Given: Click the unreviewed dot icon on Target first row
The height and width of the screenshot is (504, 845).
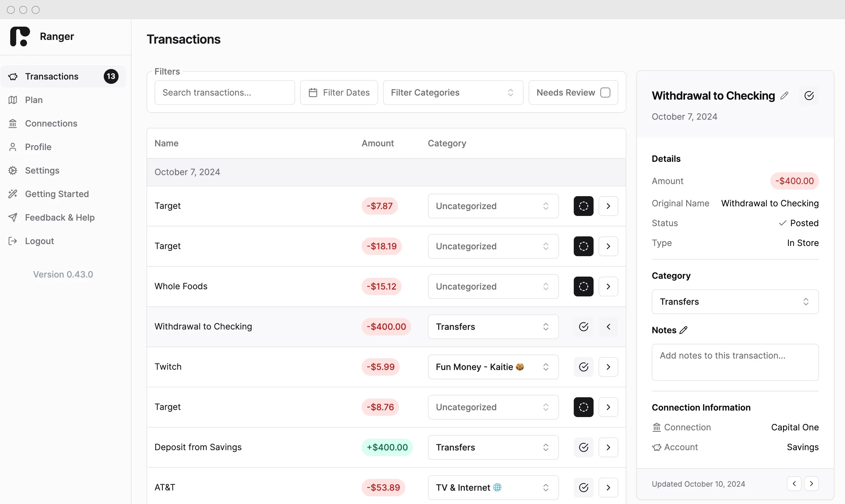Looking at the screenshot, I should (x=583, y=206).
